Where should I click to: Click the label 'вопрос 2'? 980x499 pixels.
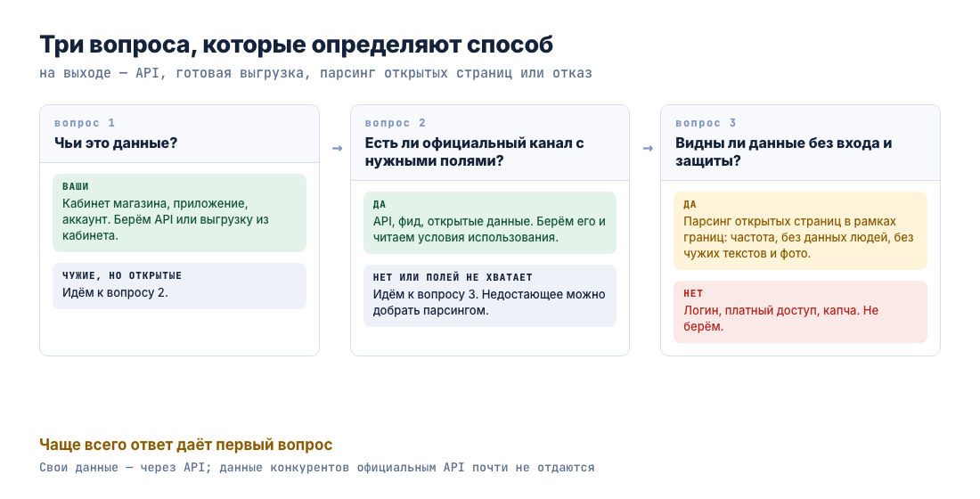[396, 123]
